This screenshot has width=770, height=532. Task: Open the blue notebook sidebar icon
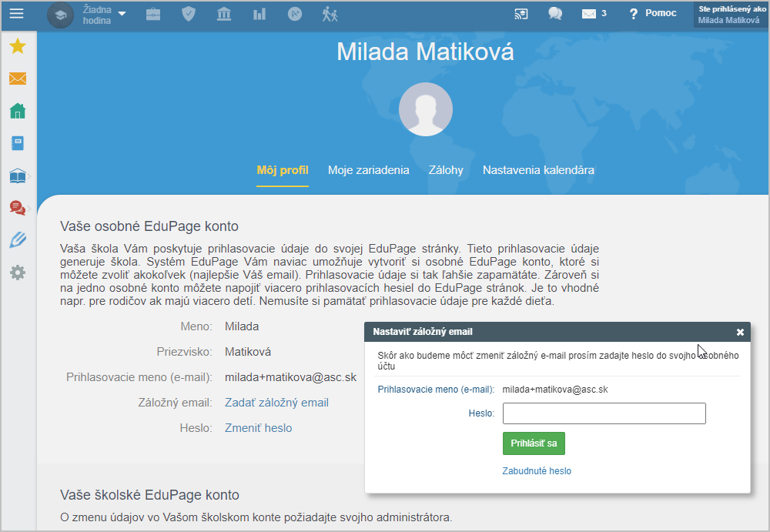(x=18, y=143)
